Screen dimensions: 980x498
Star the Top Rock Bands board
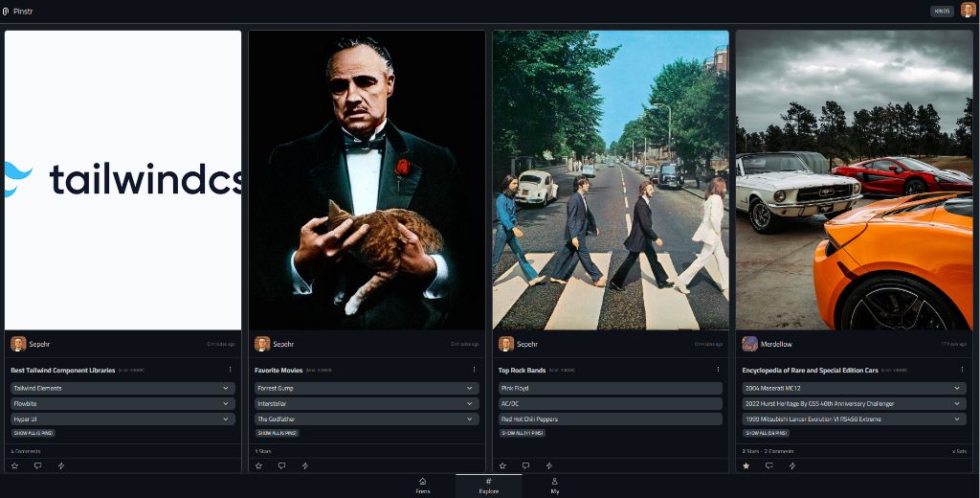[502, 465]
